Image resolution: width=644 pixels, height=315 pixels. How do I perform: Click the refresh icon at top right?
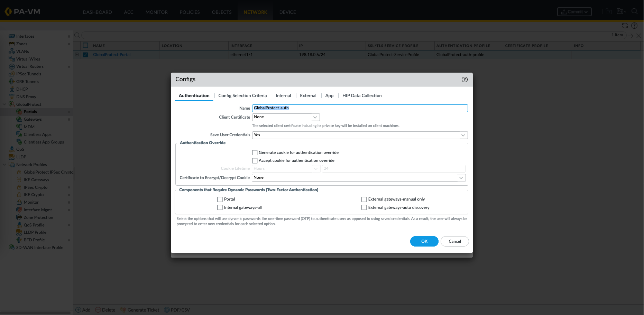[625, 26]
